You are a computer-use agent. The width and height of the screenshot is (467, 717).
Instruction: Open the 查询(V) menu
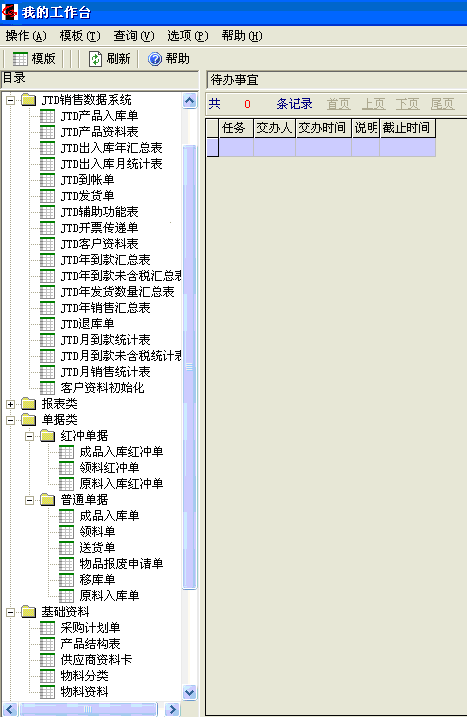(x=134, y=36)
